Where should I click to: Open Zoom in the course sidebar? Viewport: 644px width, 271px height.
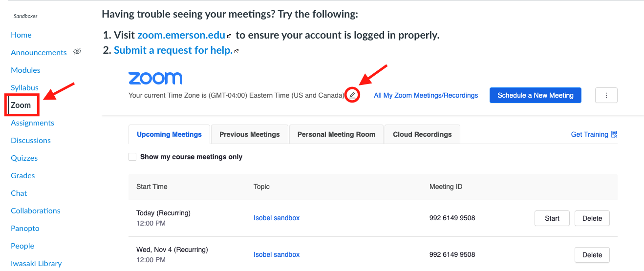tap(21, 105)
